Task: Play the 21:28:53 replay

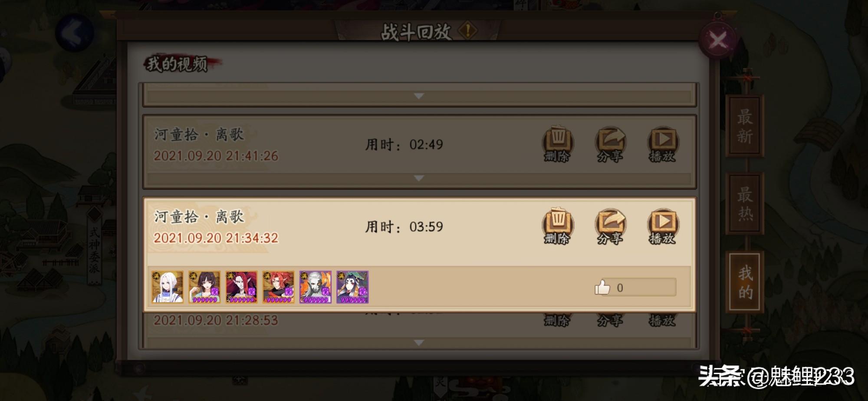Action: (x=662, y=319)
